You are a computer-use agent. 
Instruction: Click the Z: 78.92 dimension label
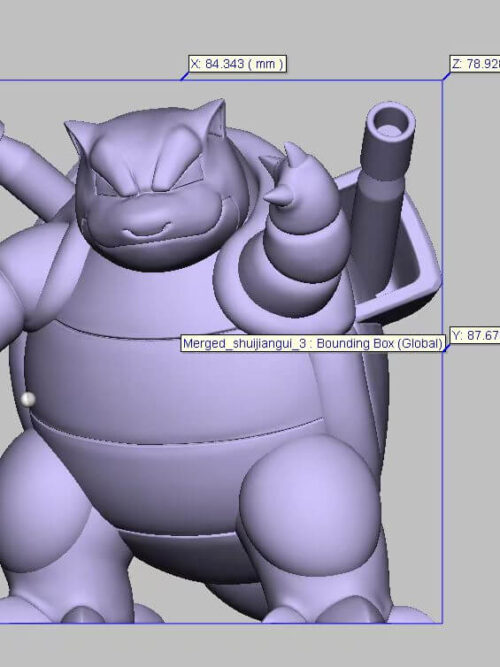pos(475,64)
